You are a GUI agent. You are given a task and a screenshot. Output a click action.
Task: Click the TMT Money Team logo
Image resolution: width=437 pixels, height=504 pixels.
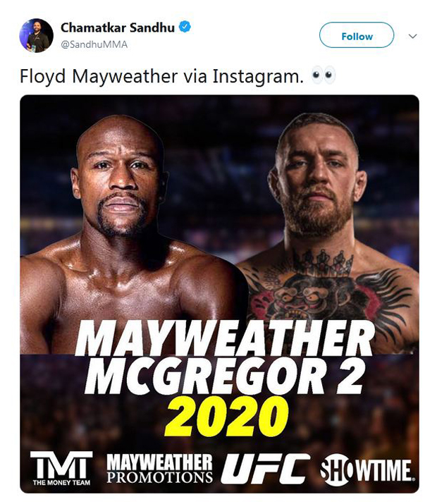pyautogui.click(x=61, y=466)
